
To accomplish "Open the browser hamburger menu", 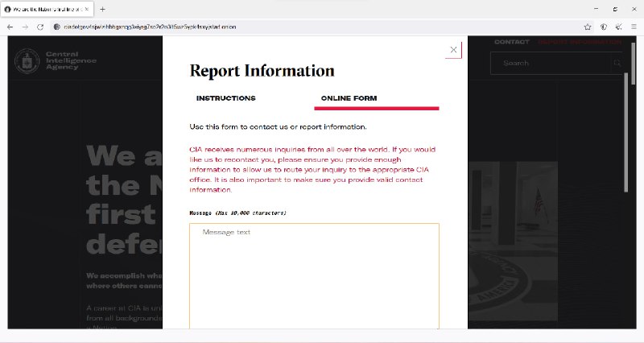I will [x=634, y=27].
